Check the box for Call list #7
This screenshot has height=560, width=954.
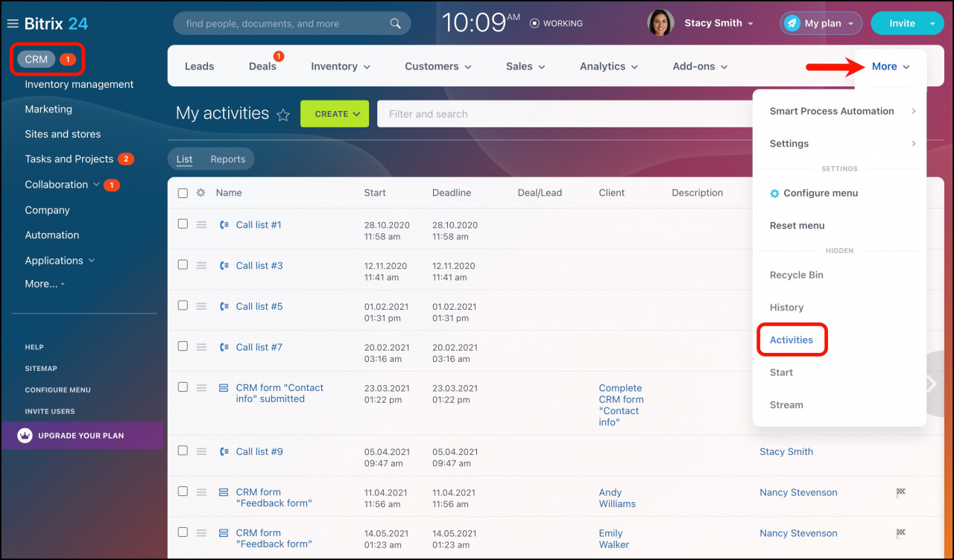click(183, 346)
